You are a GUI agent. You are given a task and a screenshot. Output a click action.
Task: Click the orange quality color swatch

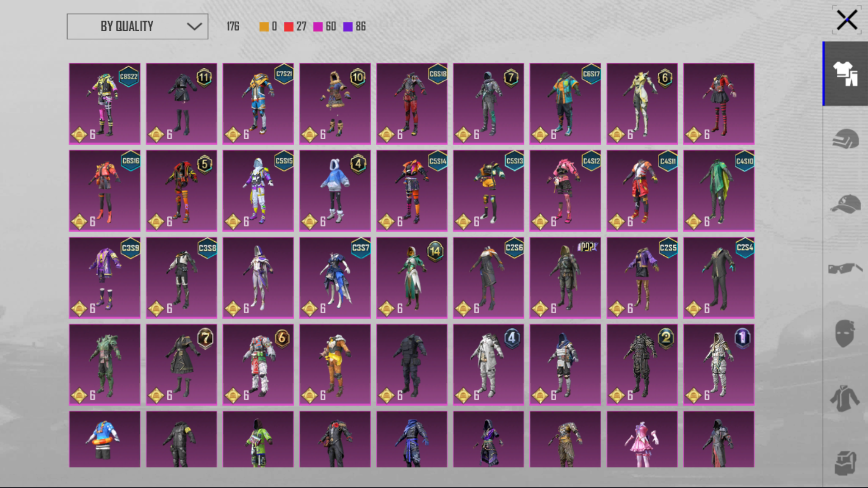tap(264, 27)
